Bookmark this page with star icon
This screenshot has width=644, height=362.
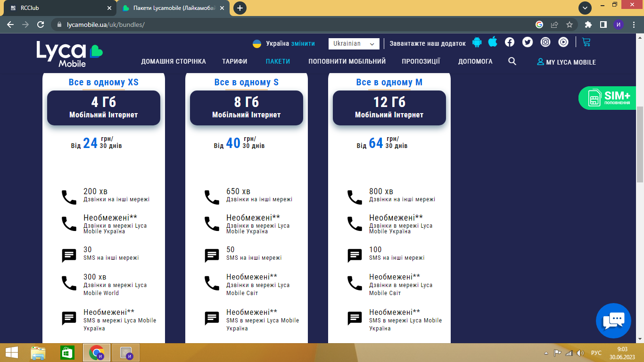coord(570,25)
